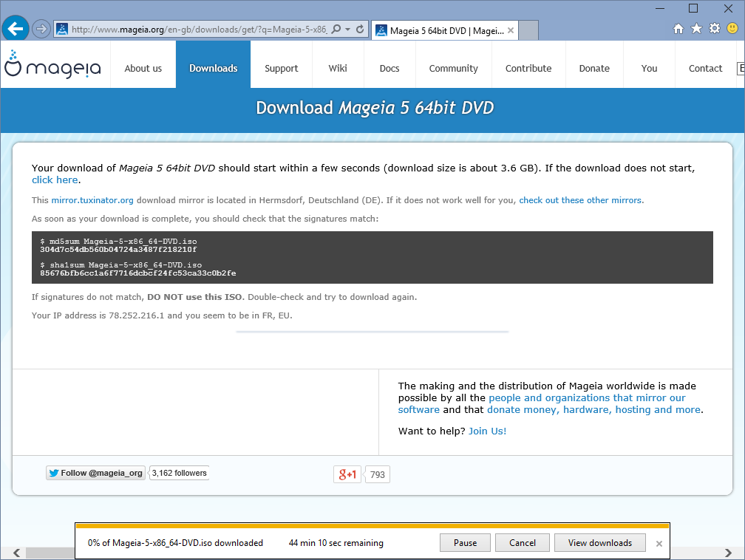Click the '$ md5sum Mageia-5-x86_64-DVD.iso' command line

click(x=118, y=242)
